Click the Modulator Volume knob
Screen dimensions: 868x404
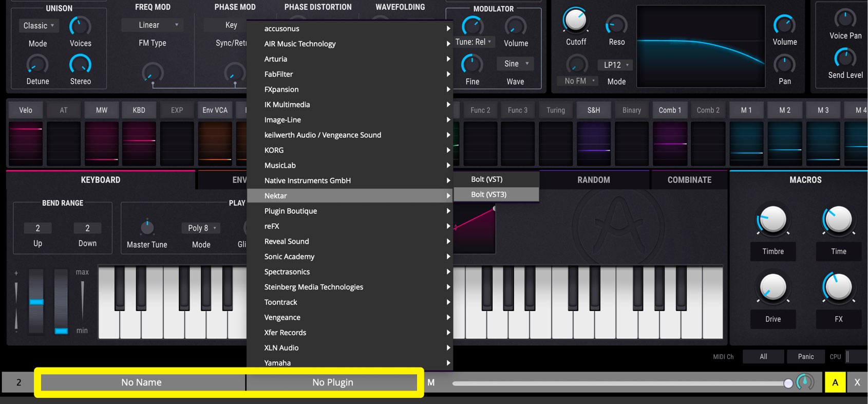point(516,26)
